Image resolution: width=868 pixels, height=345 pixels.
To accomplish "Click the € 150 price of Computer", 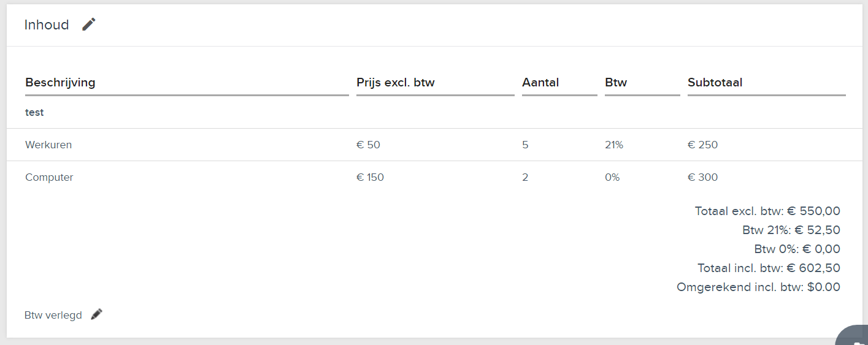I will tap(370, 178).
